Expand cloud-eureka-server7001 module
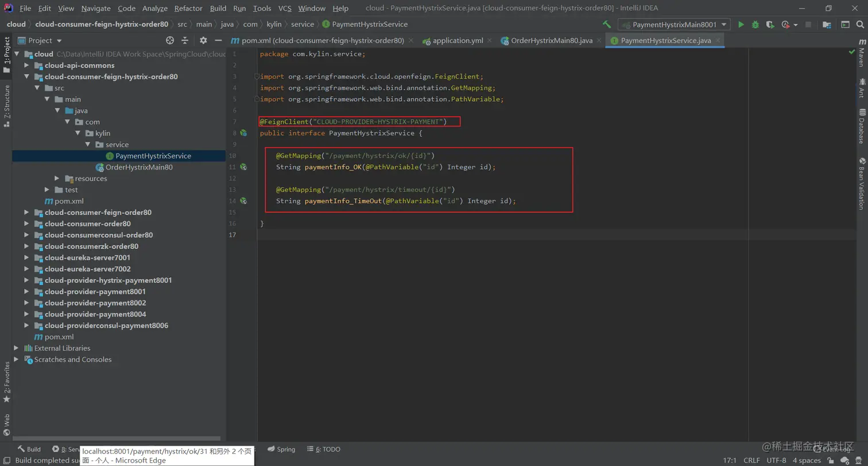 pos(26,258)
